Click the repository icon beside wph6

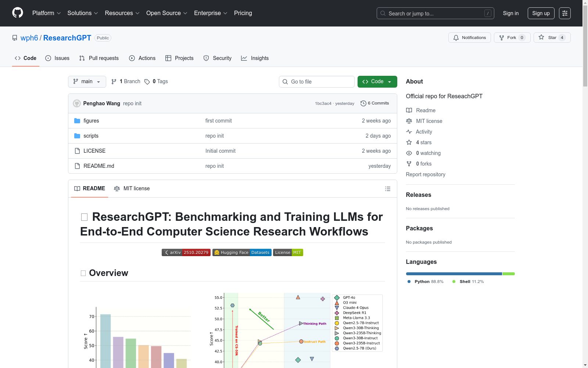[15, 38]
